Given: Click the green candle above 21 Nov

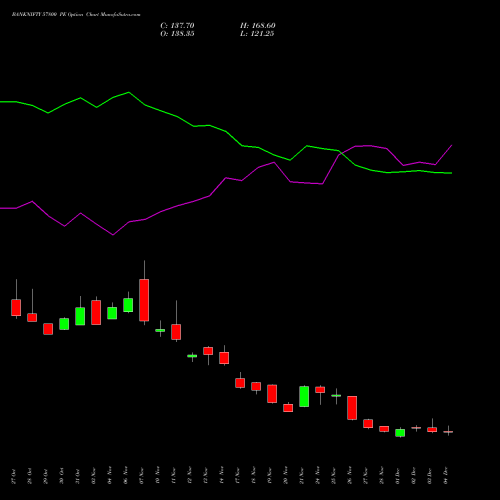Looking at the screenshot, I should click(304, 396).
